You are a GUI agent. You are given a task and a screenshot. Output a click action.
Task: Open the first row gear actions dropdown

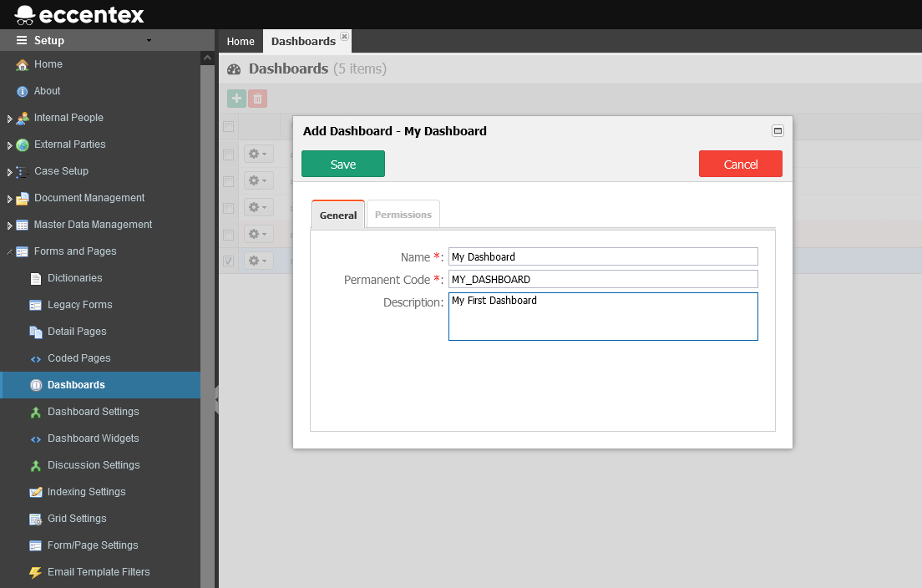259,154
